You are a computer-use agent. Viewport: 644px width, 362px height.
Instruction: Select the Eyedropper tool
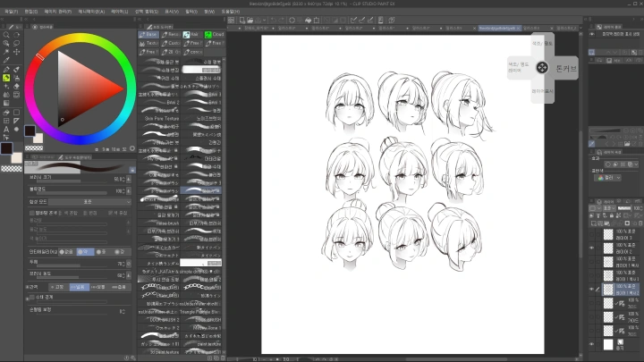[6, 61]
